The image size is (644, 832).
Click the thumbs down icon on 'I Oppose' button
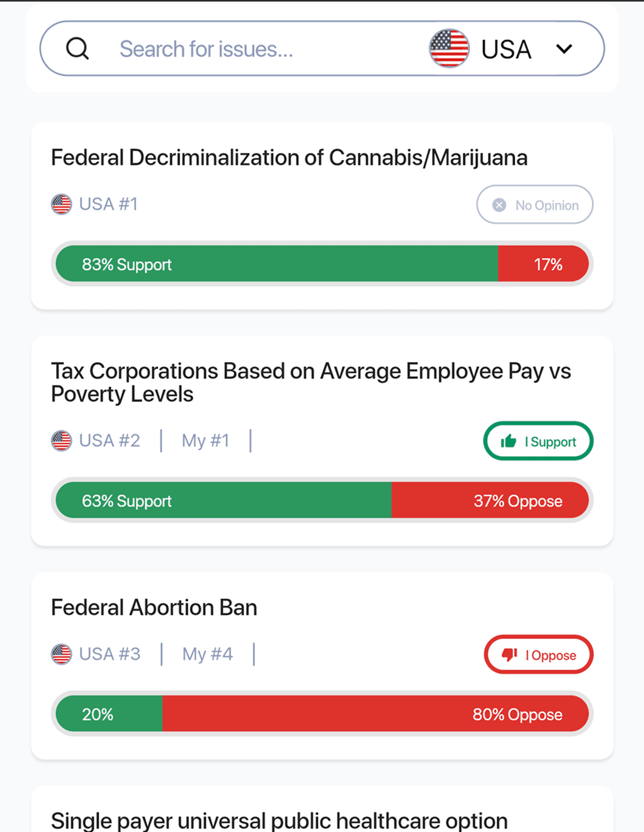point(510,654)
